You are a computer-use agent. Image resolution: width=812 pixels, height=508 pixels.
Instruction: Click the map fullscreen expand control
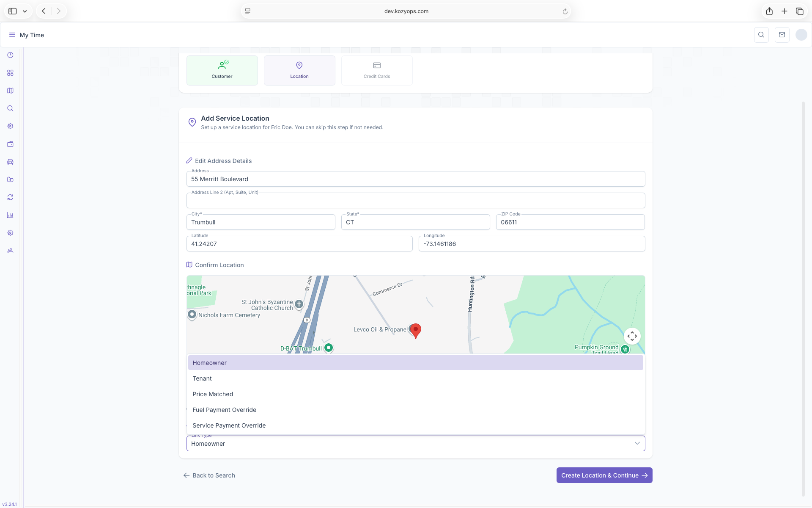click(x=632, y=336)
